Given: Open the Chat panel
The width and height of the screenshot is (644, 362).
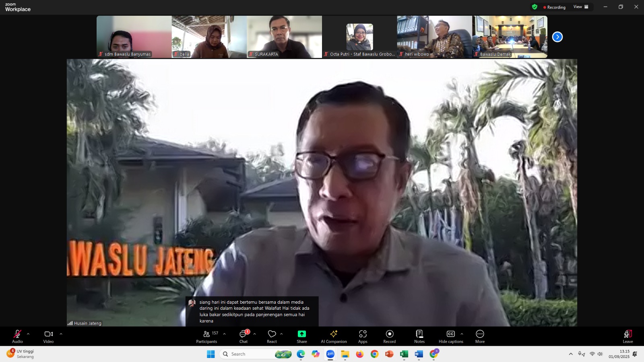Looking at the screenshot, I should click(244, 336).
